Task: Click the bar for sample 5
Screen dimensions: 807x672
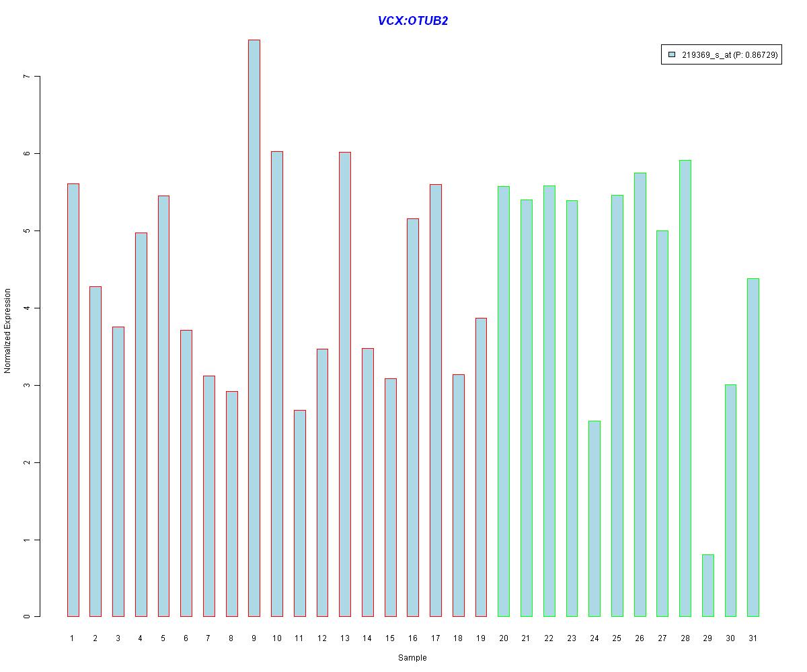Action: tap(163, 406)
